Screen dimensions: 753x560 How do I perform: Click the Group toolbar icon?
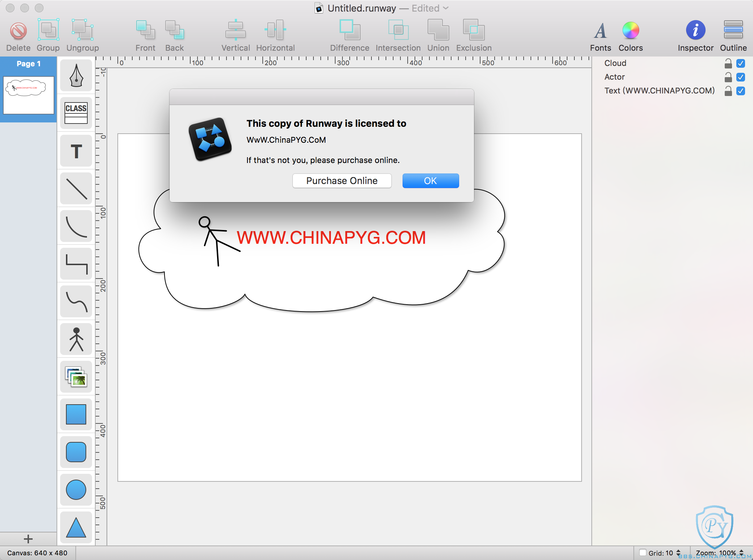coord(48,30)
